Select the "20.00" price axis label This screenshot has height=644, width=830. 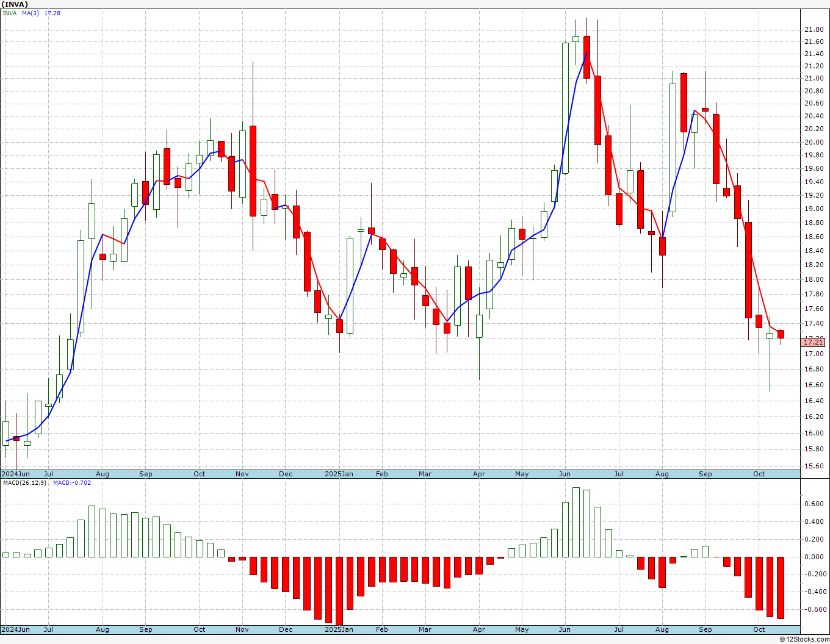814,143
